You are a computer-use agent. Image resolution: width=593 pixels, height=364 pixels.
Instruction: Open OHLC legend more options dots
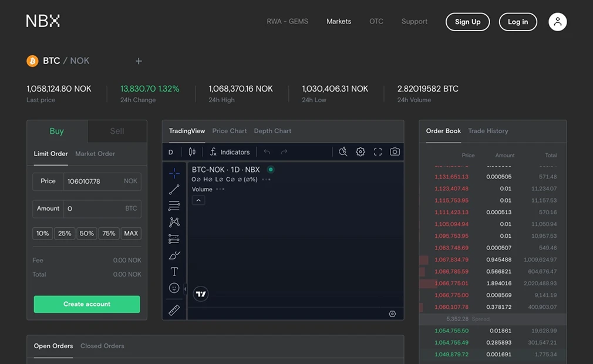(x=266, y=180)
